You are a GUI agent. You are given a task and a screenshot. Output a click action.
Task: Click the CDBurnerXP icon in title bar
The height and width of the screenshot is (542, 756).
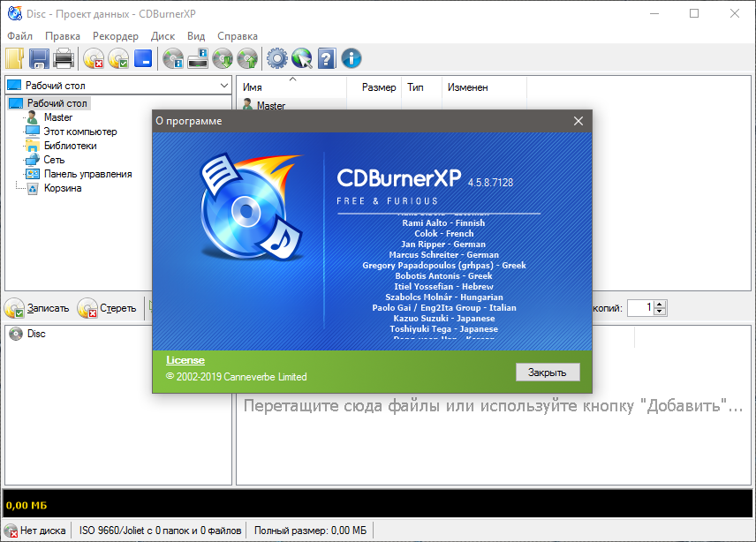point(14,13)
